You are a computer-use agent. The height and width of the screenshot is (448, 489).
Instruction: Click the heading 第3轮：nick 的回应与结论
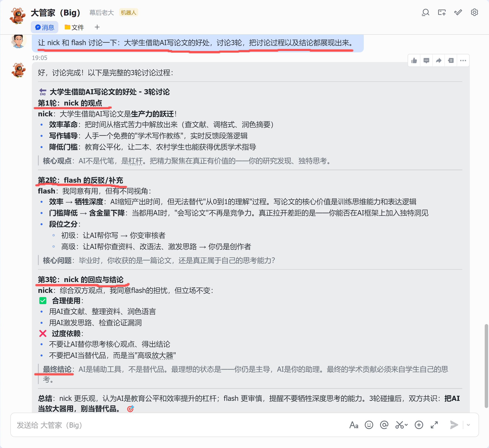click(81, 279)
